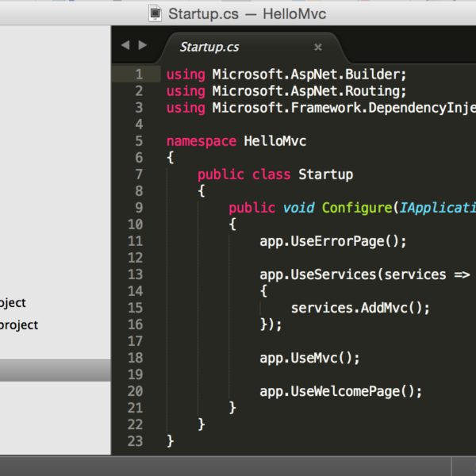Viewport: 476px width, 476px height.
Task: Select the Startup.cs editor tab
Action: (x=209, y=47)
